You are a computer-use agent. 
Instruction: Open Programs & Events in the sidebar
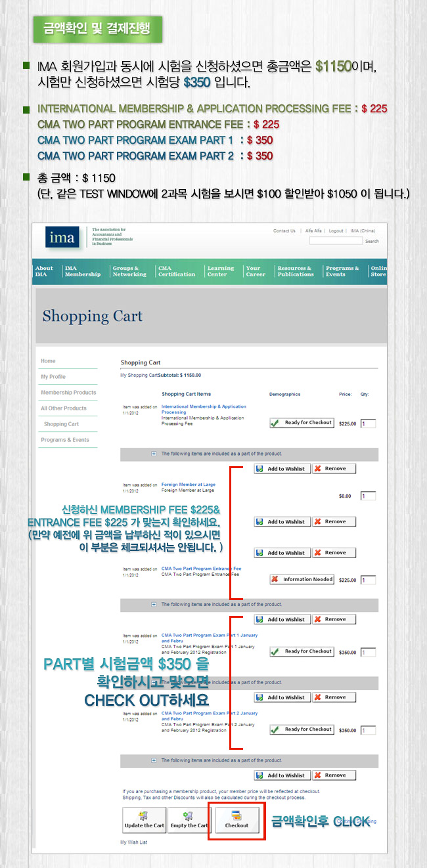(x=65, y=440)
